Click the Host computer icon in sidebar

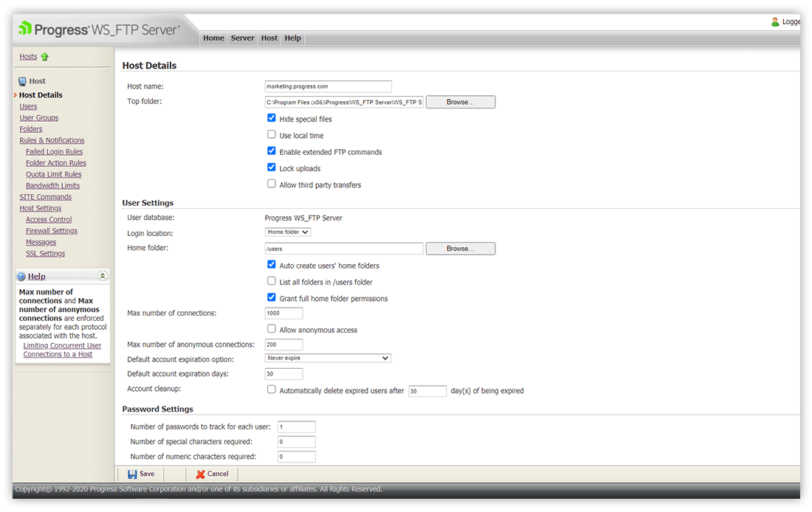click(22, 81)
